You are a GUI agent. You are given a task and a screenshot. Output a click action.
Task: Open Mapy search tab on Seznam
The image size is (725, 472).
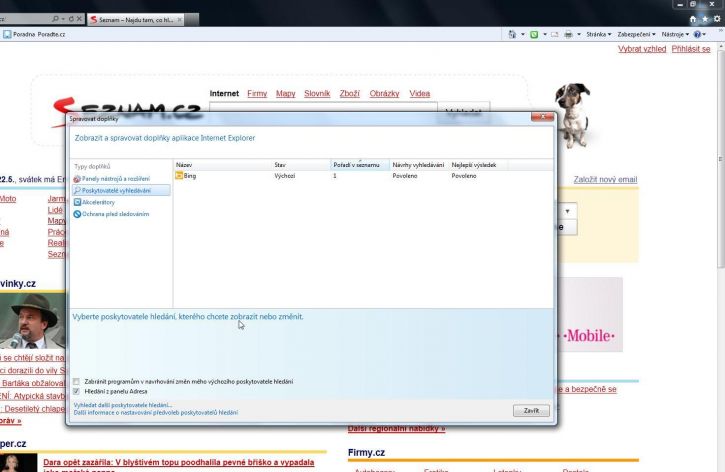point(285,93)
